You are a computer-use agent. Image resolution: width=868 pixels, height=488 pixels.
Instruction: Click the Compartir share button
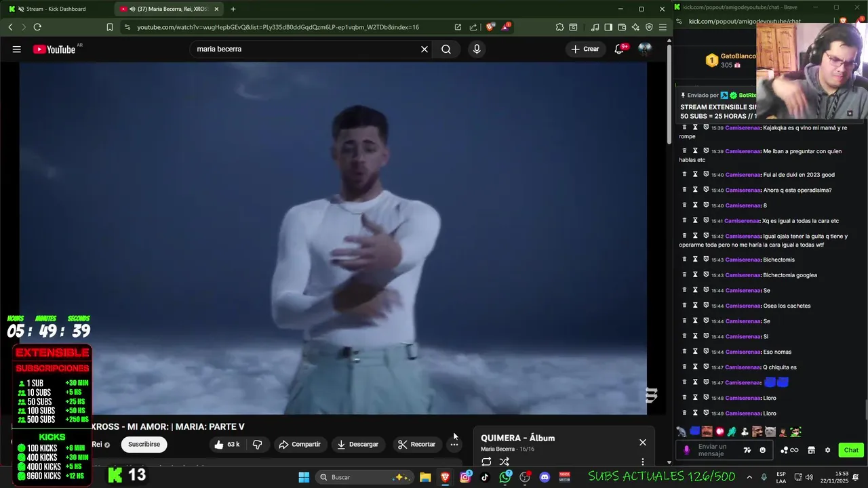pyautogui.click(x=300, y=444)
